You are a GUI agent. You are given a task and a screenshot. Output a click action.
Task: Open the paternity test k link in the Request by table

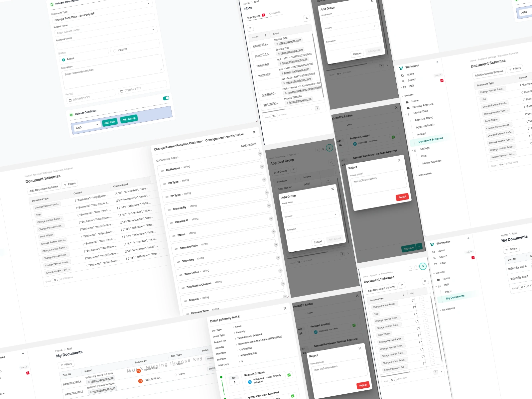click(72, 382)
